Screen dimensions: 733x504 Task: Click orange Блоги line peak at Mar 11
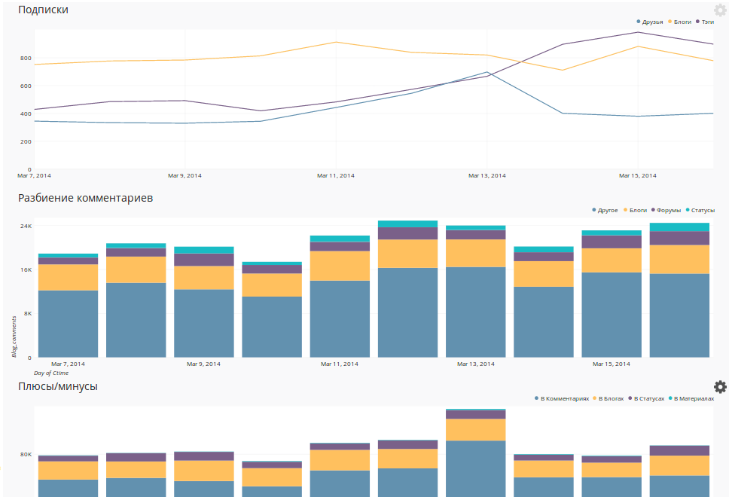(x=336, y=42)
